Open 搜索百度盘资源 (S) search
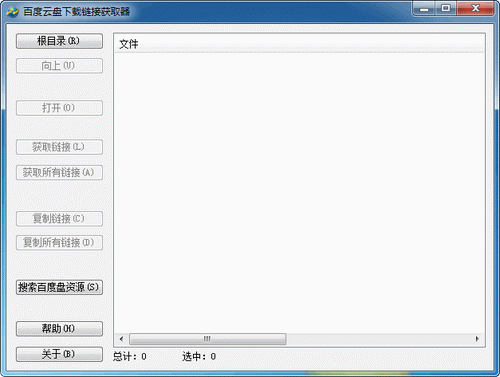This screenshot has width=500, height=377. 59,287
